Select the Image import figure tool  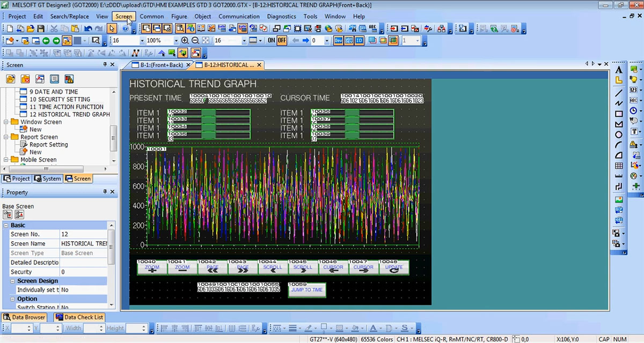(x=619, y=200)
